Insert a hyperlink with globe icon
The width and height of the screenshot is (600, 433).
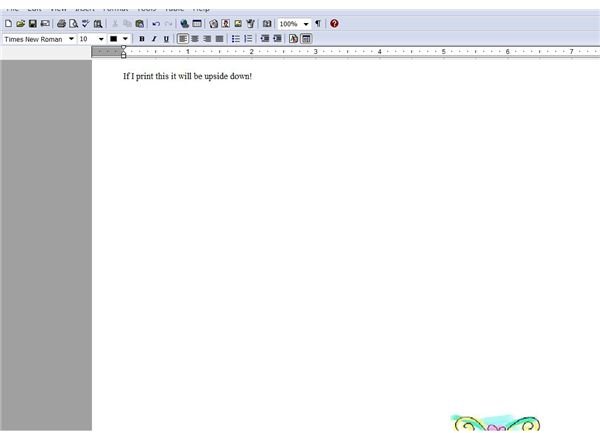click(184, 24)
